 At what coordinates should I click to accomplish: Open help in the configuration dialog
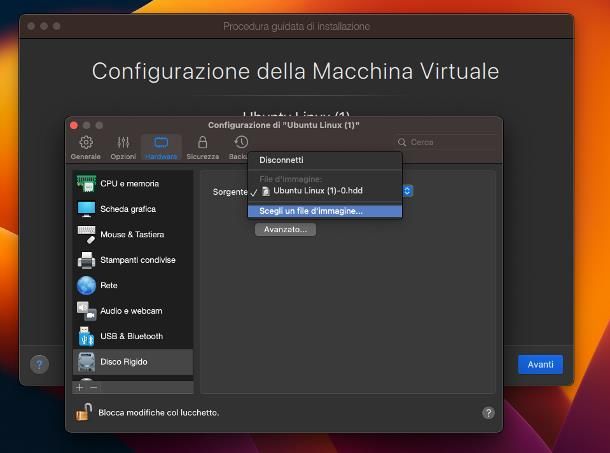tap(488, 413)
